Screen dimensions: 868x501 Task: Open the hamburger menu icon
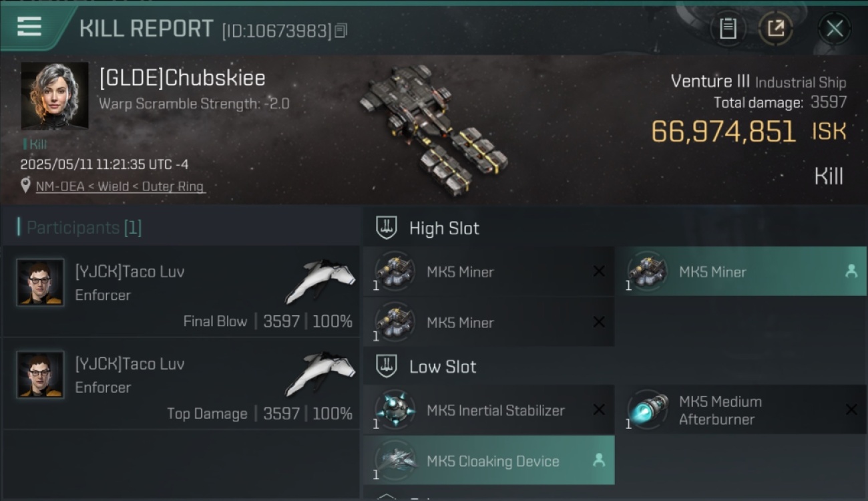coord(29,27)
